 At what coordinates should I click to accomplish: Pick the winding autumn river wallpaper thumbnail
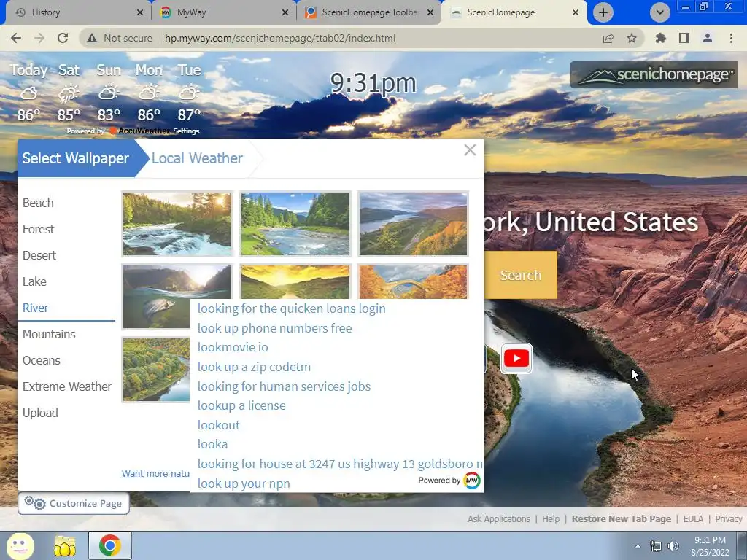(x=156, y=370)
